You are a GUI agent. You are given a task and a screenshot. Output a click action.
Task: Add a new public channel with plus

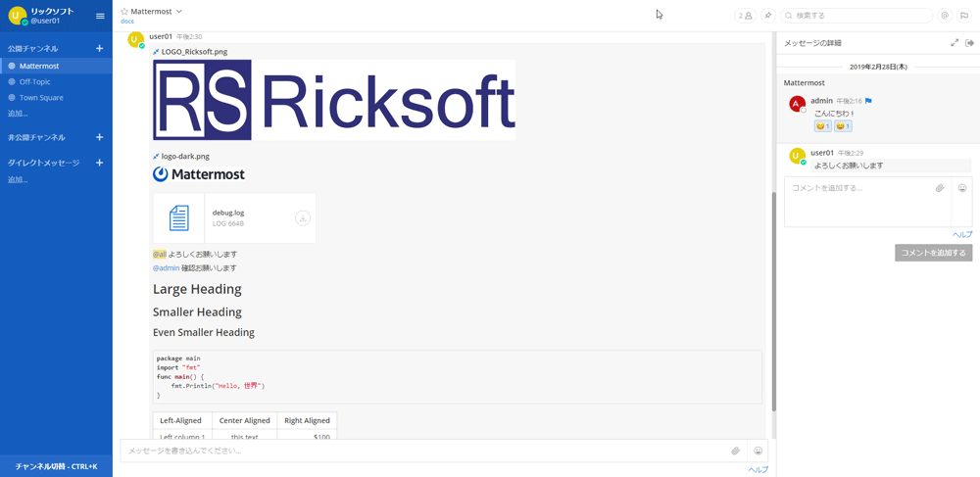pos(99,49)
